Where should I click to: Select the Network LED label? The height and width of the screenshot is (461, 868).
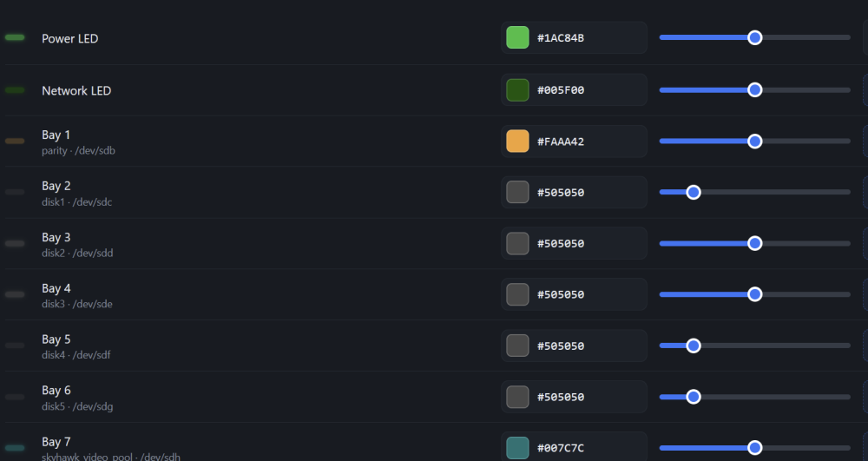[76, 90]
